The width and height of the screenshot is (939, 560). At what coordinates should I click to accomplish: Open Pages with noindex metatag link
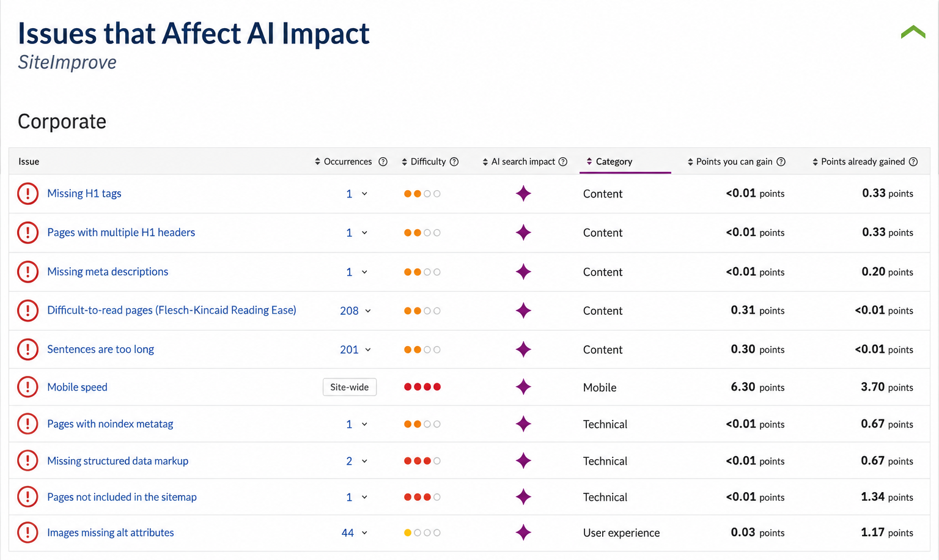110,424
